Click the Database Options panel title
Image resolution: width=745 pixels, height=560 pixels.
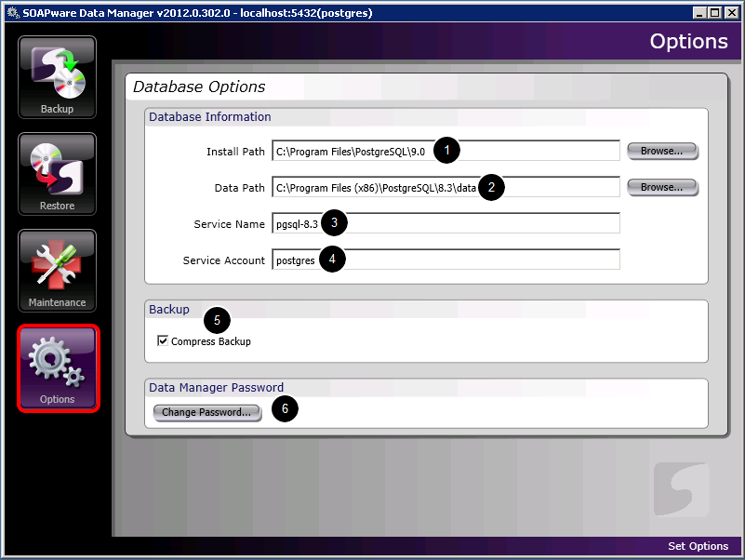coord(199,87)
